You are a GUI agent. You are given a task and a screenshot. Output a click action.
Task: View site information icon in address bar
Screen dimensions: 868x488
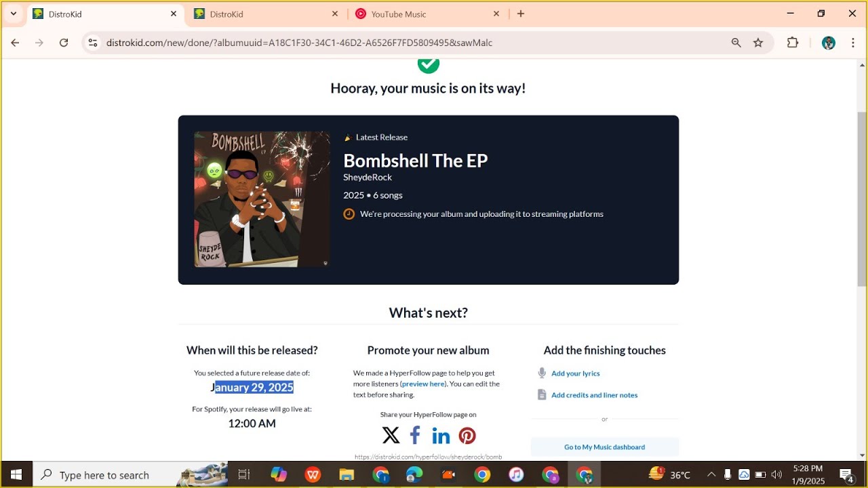click(x=93, y=43)
